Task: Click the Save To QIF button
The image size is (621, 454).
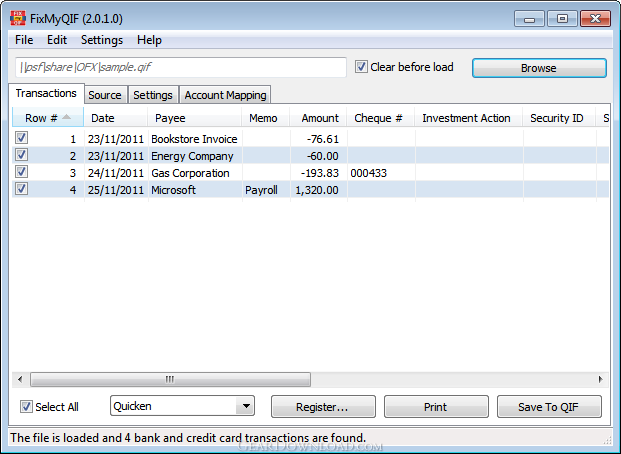Action: [x=549, y=407]
